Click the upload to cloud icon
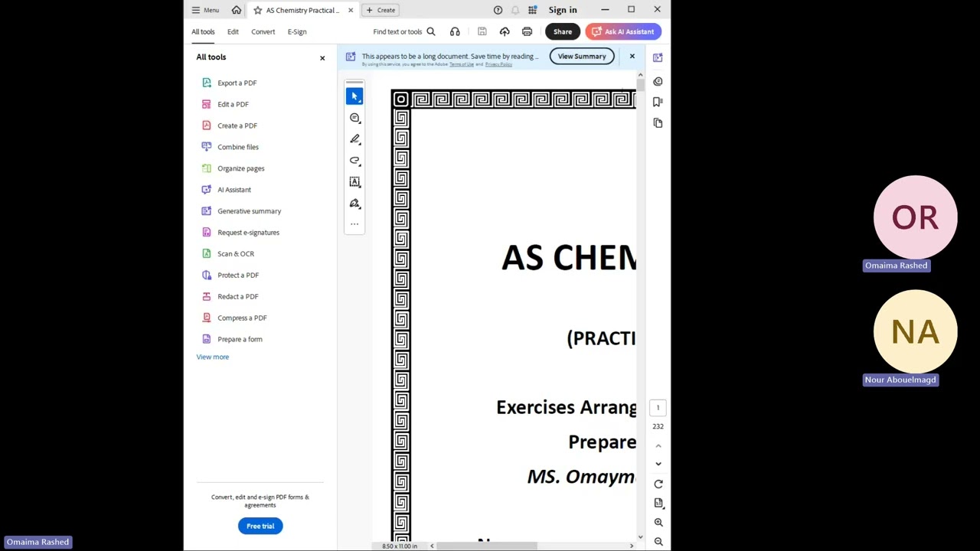The width and height of the screenshot is (980, 551). [x=505, y=31]
